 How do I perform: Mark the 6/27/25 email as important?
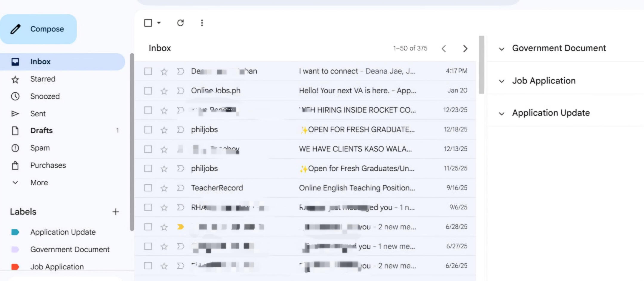pos(180,246)
